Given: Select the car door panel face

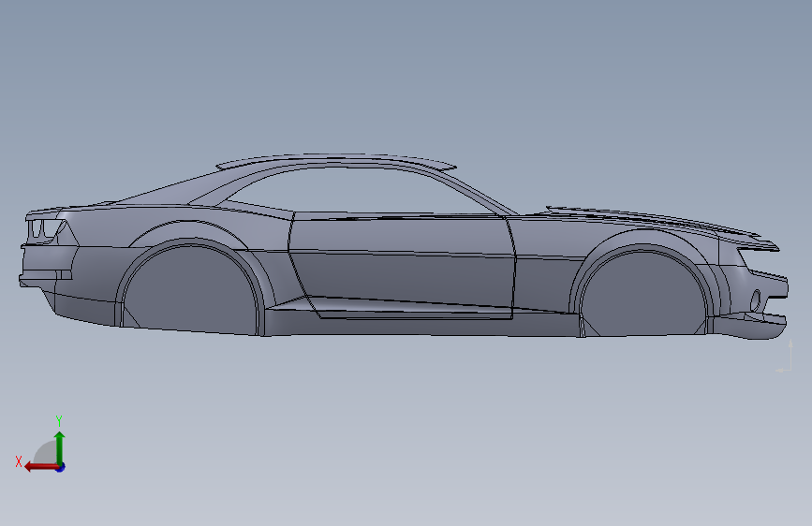Looking at the screenshot, I should coord(402,267).
